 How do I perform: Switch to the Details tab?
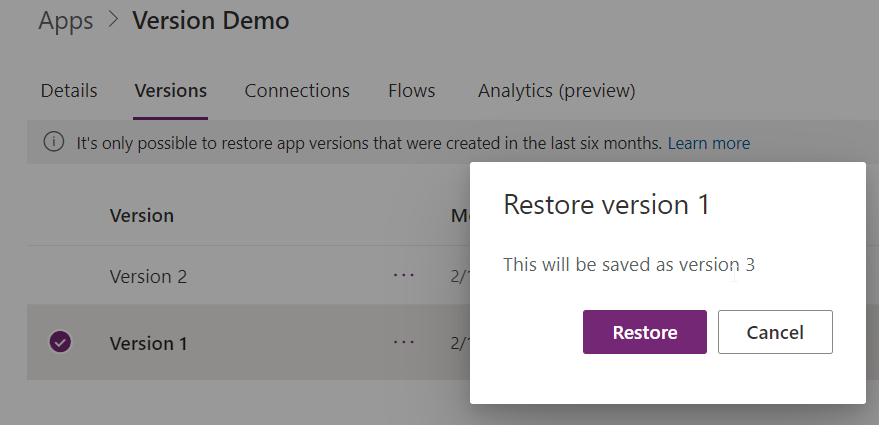(x=69, y=91)
